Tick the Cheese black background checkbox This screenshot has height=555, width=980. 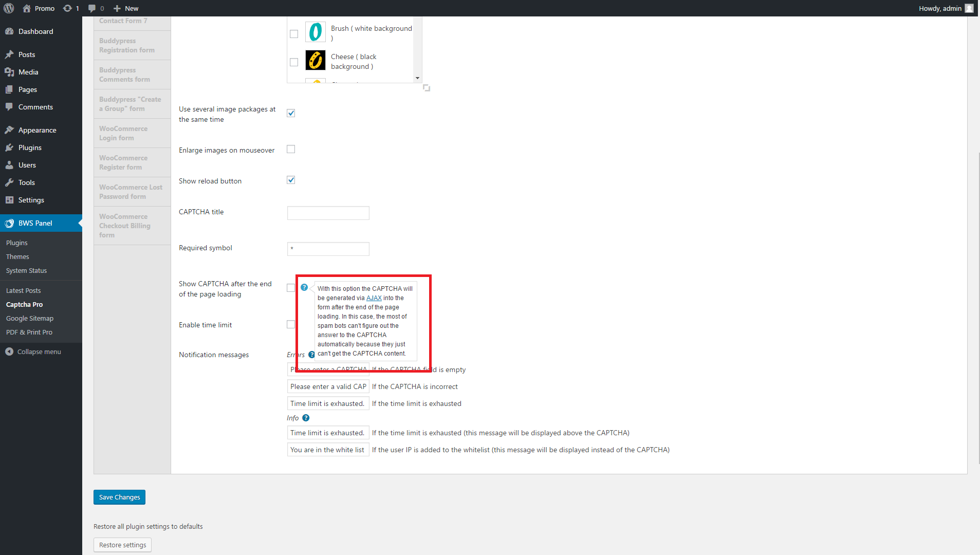coord(294,62)
